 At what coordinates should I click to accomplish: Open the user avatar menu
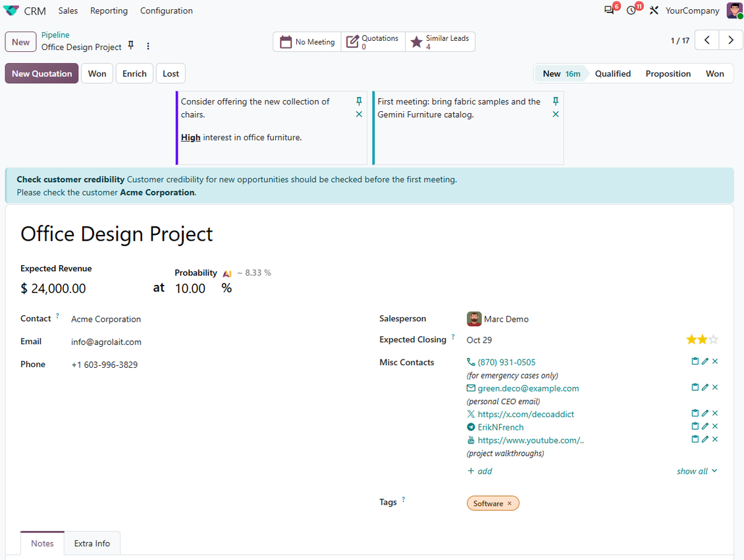click(x=734, y=11)
